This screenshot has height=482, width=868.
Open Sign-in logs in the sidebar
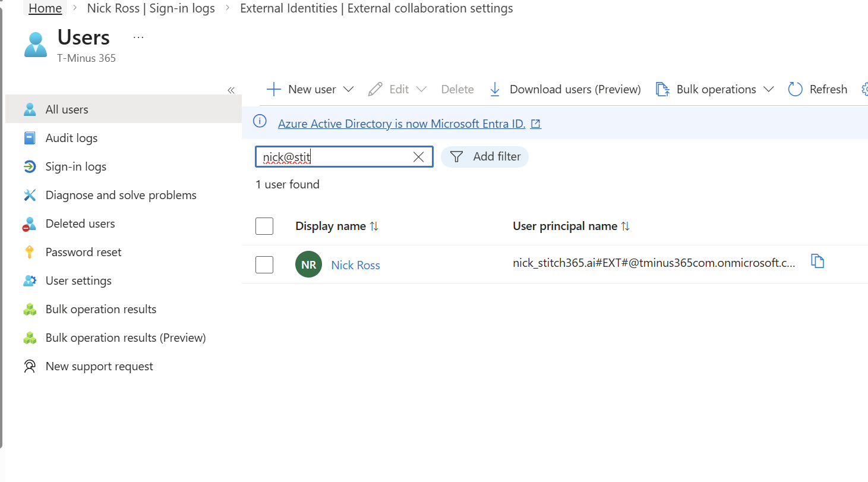point(76,166)
